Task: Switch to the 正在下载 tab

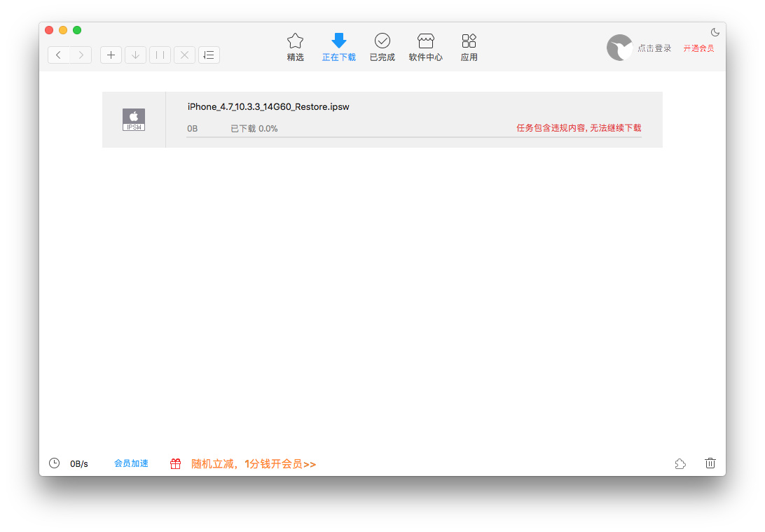Action: pos(338,48)
